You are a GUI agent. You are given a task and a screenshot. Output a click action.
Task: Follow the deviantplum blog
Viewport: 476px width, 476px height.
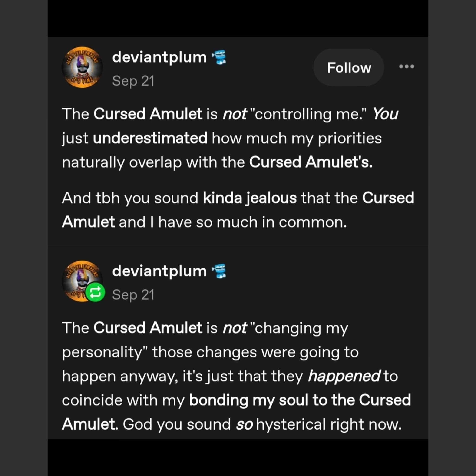(x=349, y=67)
